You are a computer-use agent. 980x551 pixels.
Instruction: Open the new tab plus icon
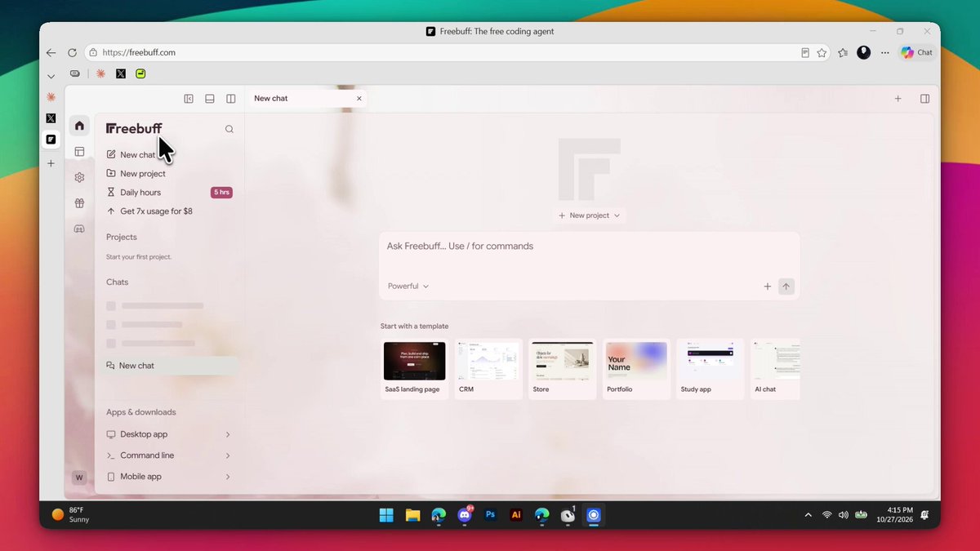click(898, 99)
